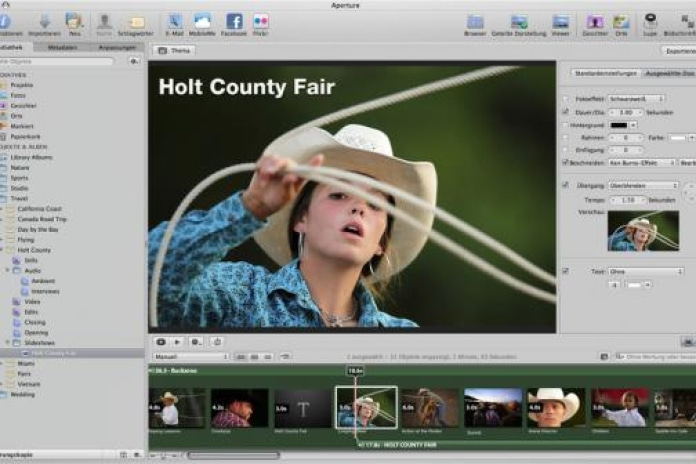Select the Ausgewählte Dias tab

point(668,73)
